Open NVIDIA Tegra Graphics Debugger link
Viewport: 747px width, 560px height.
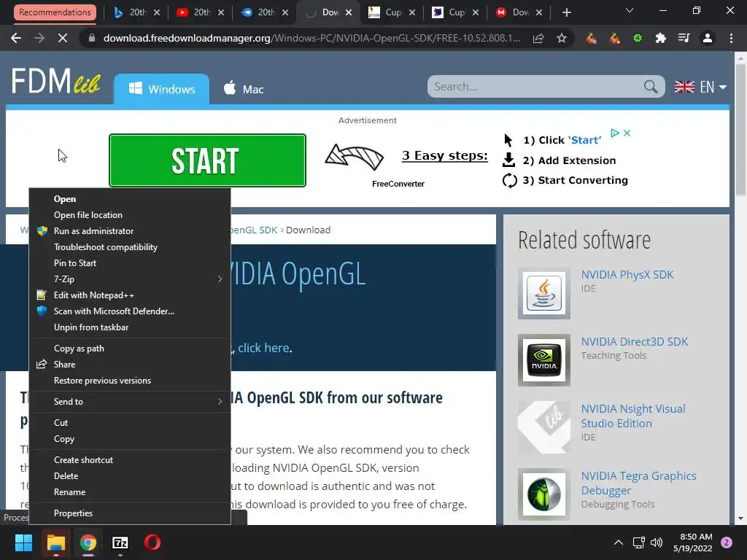click(x=638, y=483)
